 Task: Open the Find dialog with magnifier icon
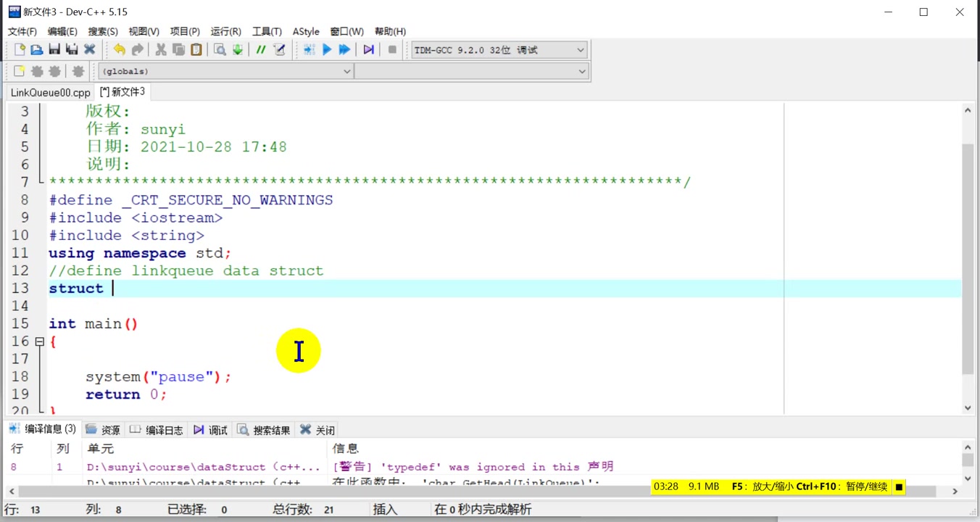218,49
